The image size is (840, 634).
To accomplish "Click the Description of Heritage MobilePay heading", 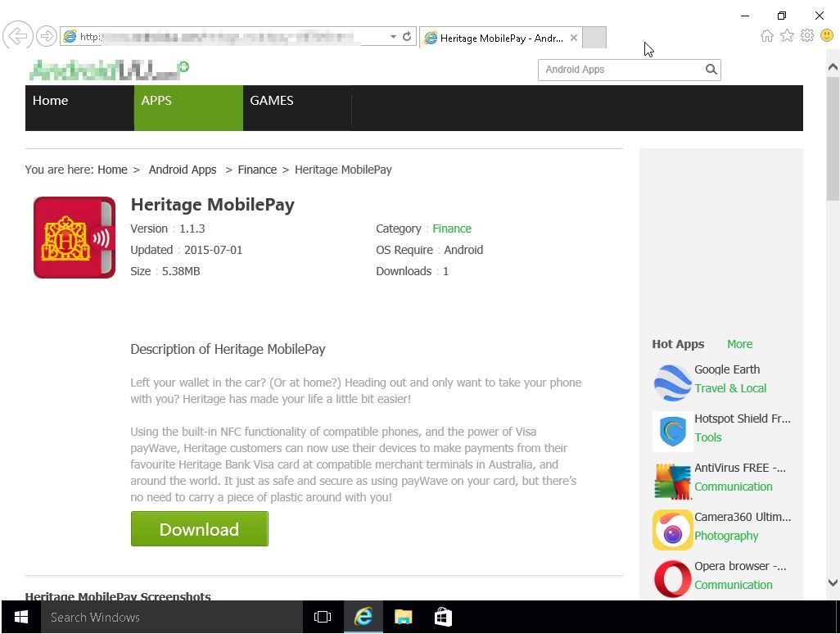I will 228,350.
